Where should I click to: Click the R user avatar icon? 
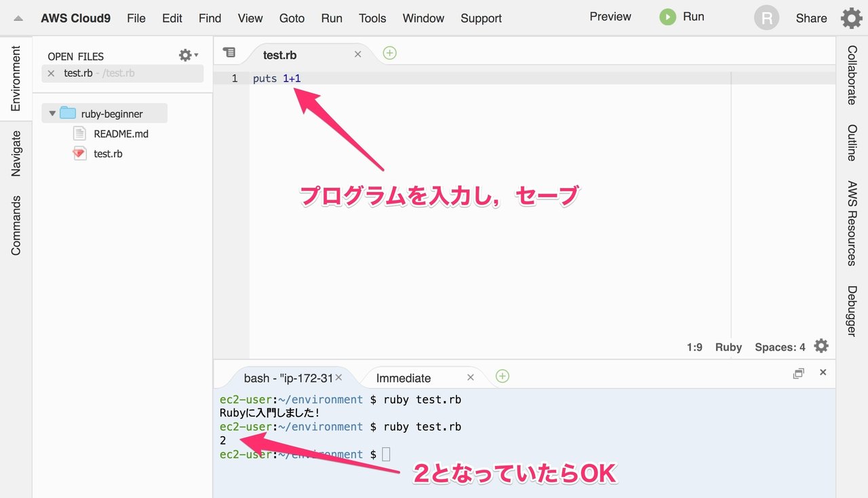[766, 18]
